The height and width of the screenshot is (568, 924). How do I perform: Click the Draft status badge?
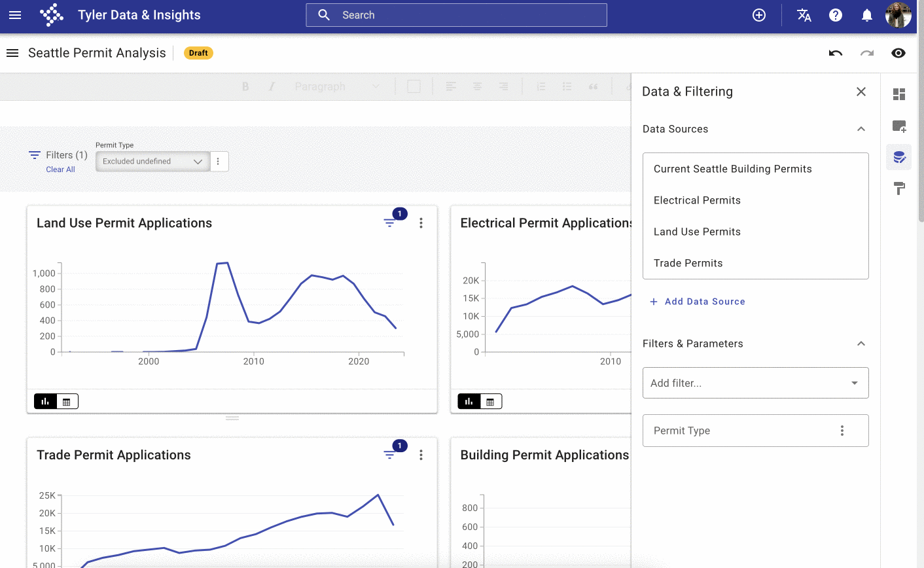pos(198,53)
